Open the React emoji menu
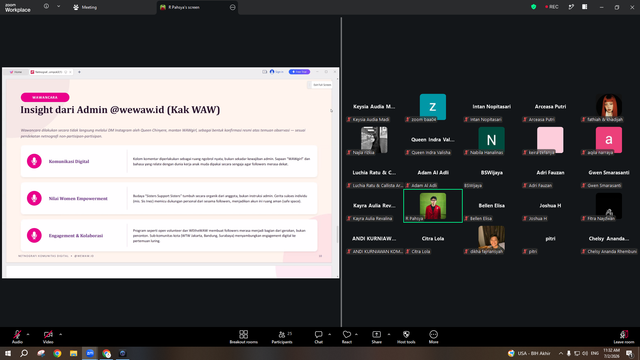The image size is (640, 360). 347,337
